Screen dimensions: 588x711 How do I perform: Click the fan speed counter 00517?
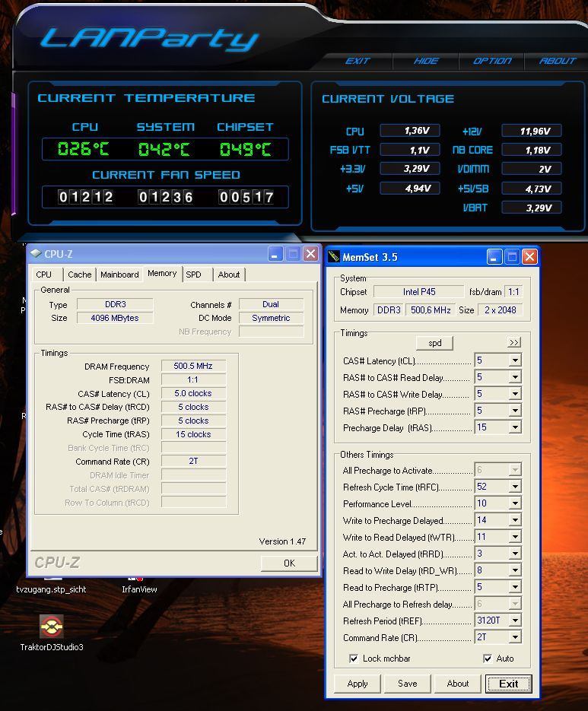pyautogui.click(x=246, y=197)
